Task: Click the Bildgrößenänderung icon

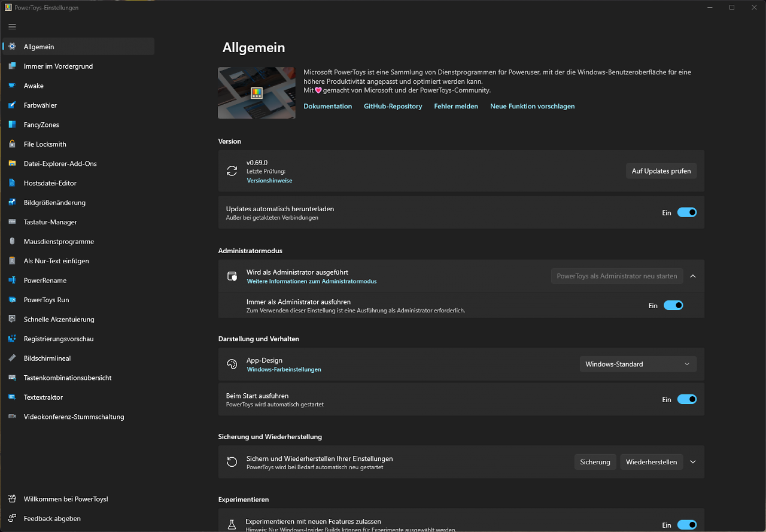Action: tap(12, 202)
